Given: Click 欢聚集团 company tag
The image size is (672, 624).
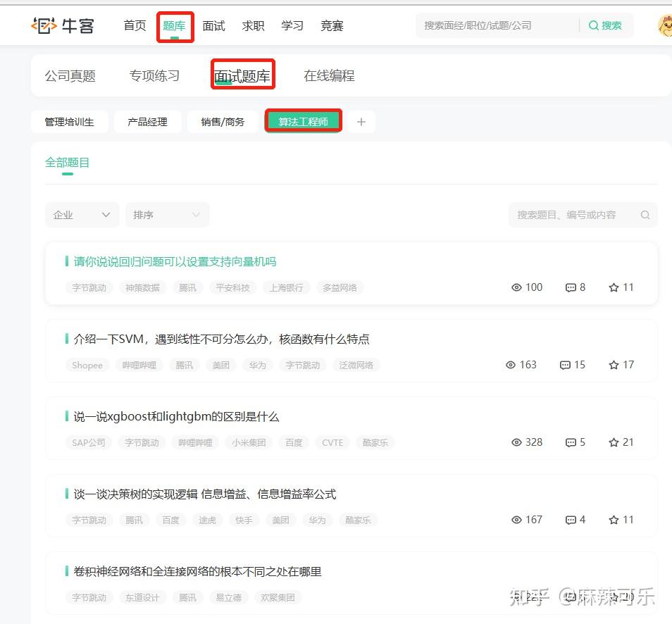Looking at the screenshot, I should (278, 597).
